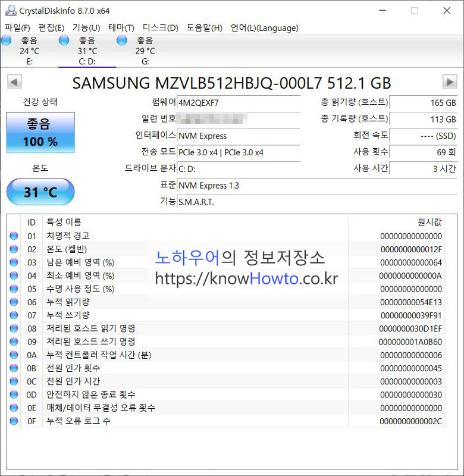The image size is (464, 476).
Task: Click status orb of attribute 0F 누적 오류 로그 수
Action: 14,421
